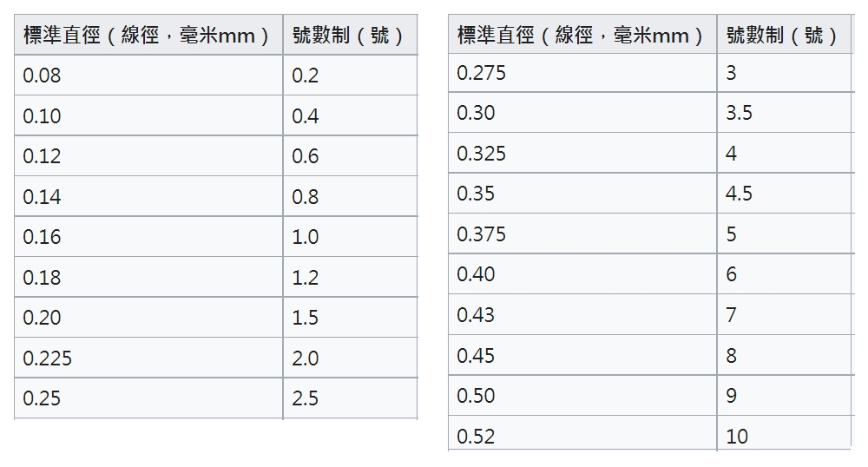Viewport: 868px width, 467px height.
Task: Click the 0.375 diameter cell
Action: click(x=582, y=234)
